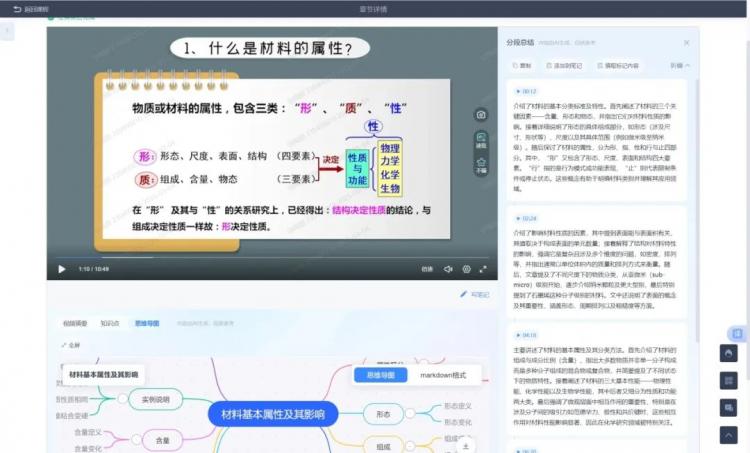Select the 思维导图 tab
Image resolution: width=750 pixels, height=453 pixels.
[x=147, y=323]
